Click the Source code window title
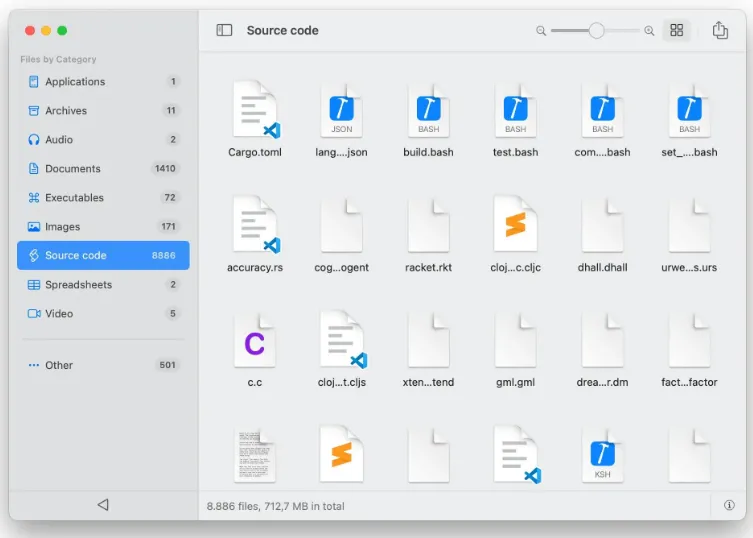This screenshot has width=753, height=538. pos(282,30)
